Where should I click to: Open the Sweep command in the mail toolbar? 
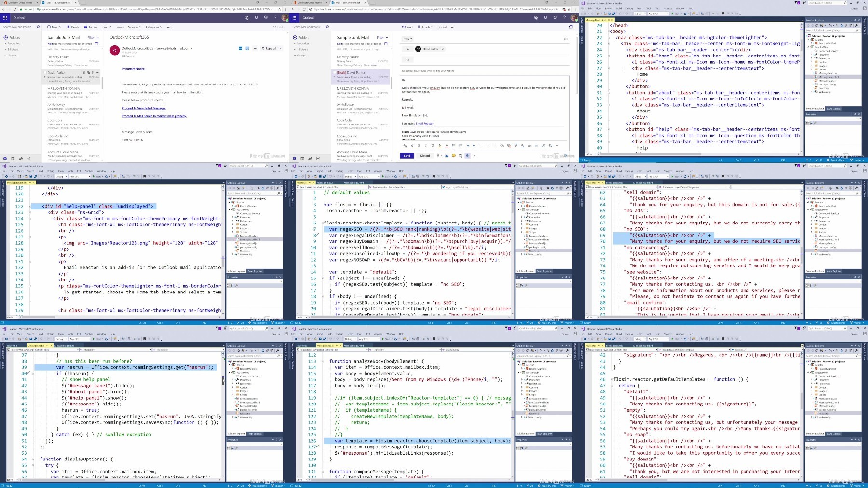coord(120,27)
